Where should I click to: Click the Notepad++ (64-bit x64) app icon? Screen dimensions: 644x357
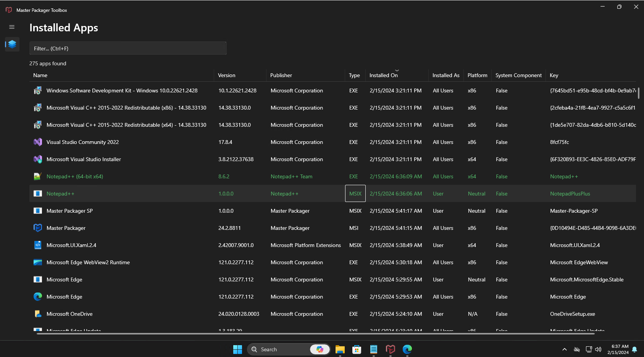pyautogui.click(x=38, y=176)
